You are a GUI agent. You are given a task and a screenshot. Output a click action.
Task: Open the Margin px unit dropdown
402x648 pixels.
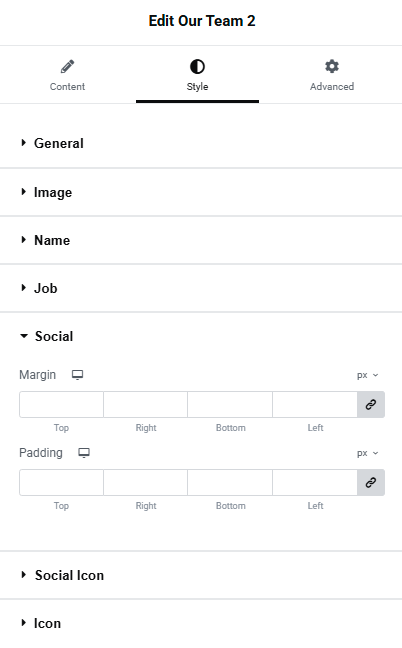[367, 375]
